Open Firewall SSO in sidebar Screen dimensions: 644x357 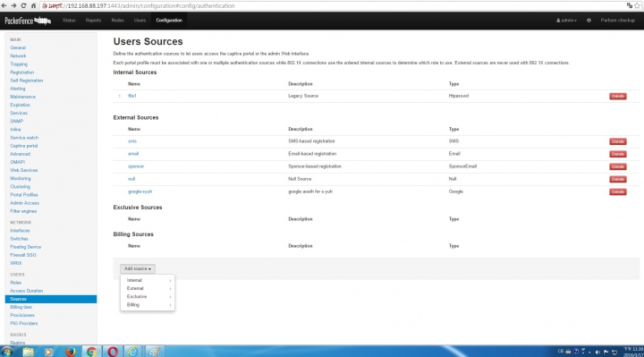coord(23,255)
